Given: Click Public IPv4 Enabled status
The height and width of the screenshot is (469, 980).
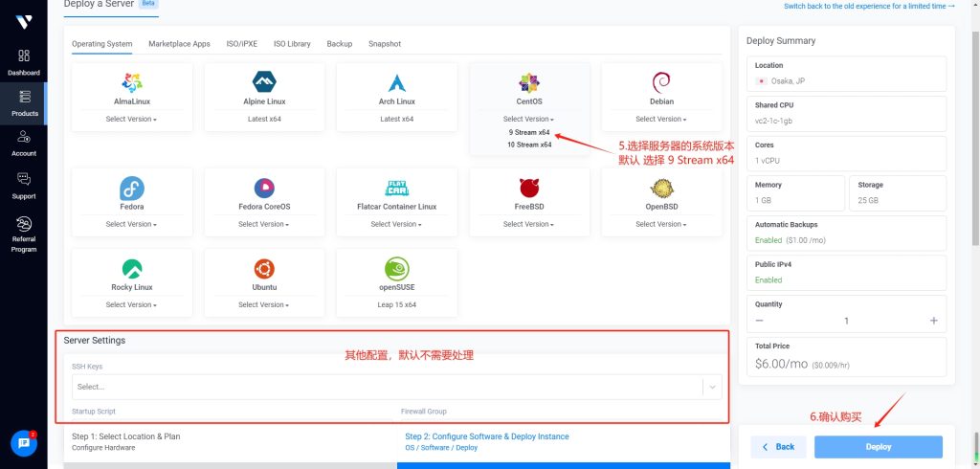Looking at the screenshot, I should pos(768,280).
